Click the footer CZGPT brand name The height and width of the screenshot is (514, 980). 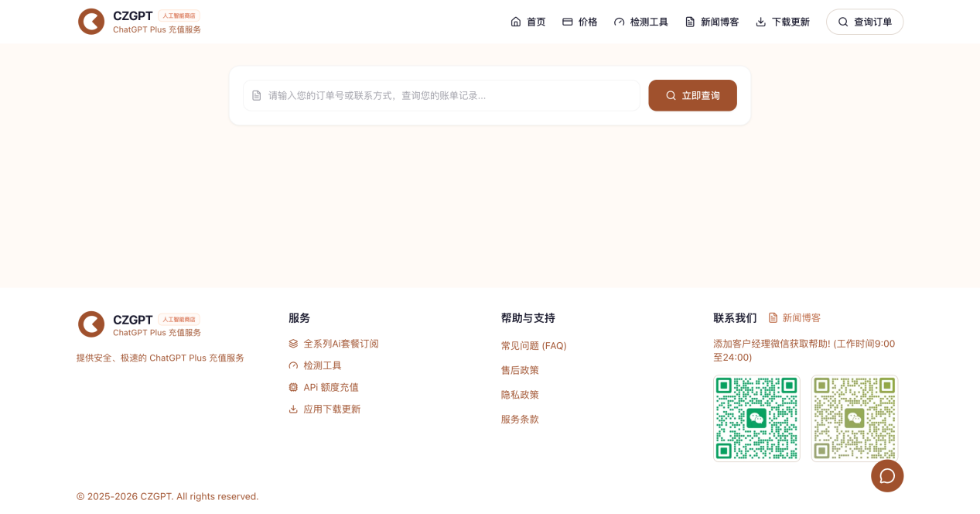pos(133,320)
